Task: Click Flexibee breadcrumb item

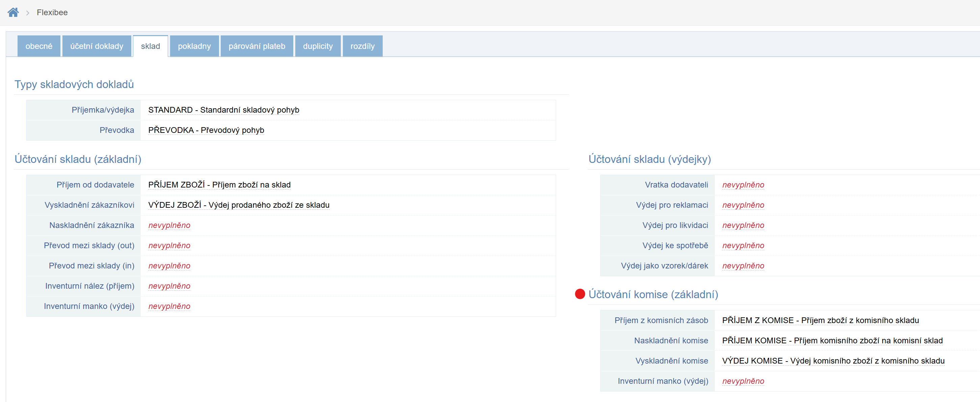Action: [x=52, y=12]
